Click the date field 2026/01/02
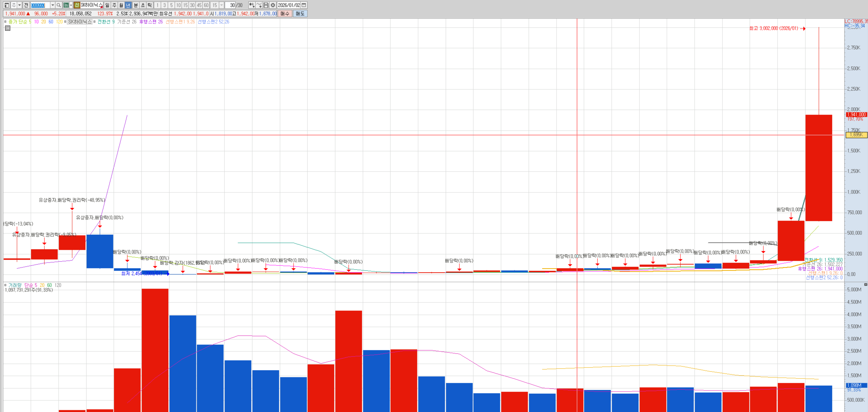Screen dimensions: 868x412 pos(289,5)
